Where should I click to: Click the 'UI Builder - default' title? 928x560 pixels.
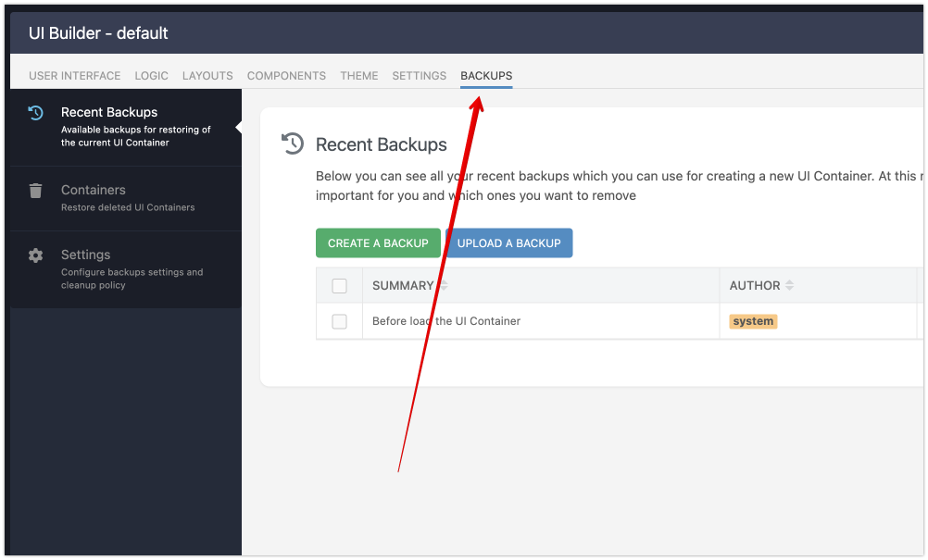98,33
